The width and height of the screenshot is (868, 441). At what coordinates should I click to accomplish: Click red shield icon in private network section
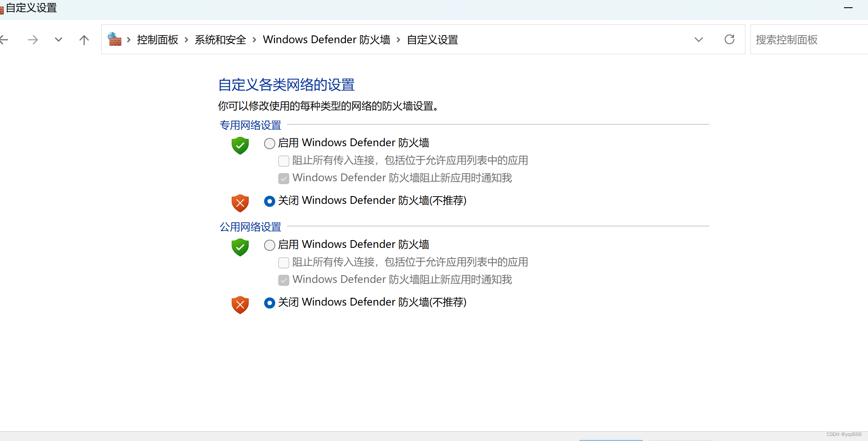pyautogui.click(x=240, y=203)
